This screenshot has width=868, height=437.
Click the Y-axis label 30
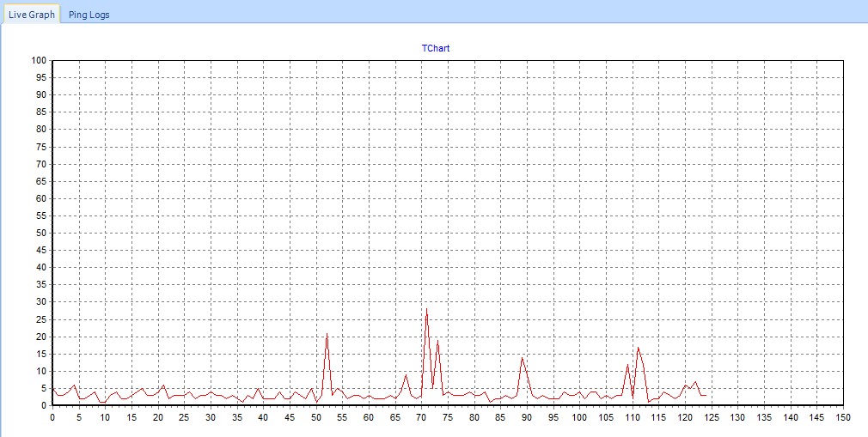tap(42, 302)
